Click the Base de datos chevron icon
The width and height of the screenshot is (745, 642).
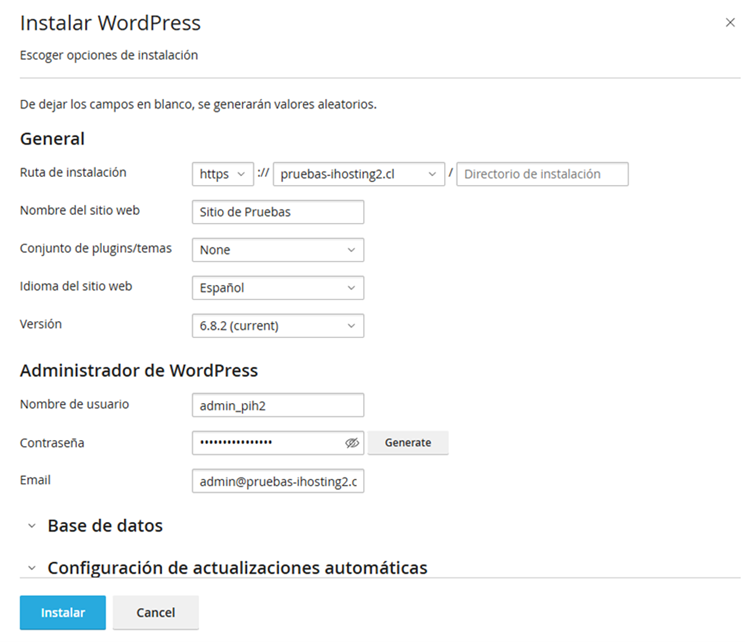coord(32,526)
